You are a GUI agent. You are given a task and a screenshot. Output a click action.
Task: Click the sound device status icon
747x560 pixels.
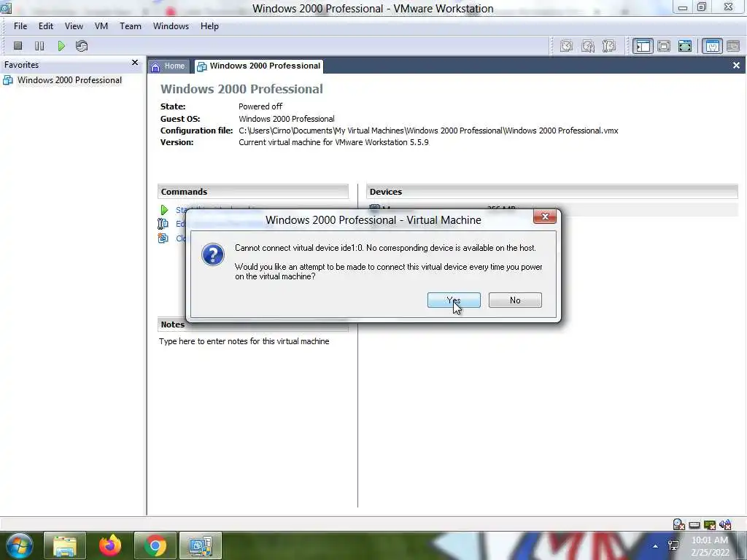[x=725, y=525]
